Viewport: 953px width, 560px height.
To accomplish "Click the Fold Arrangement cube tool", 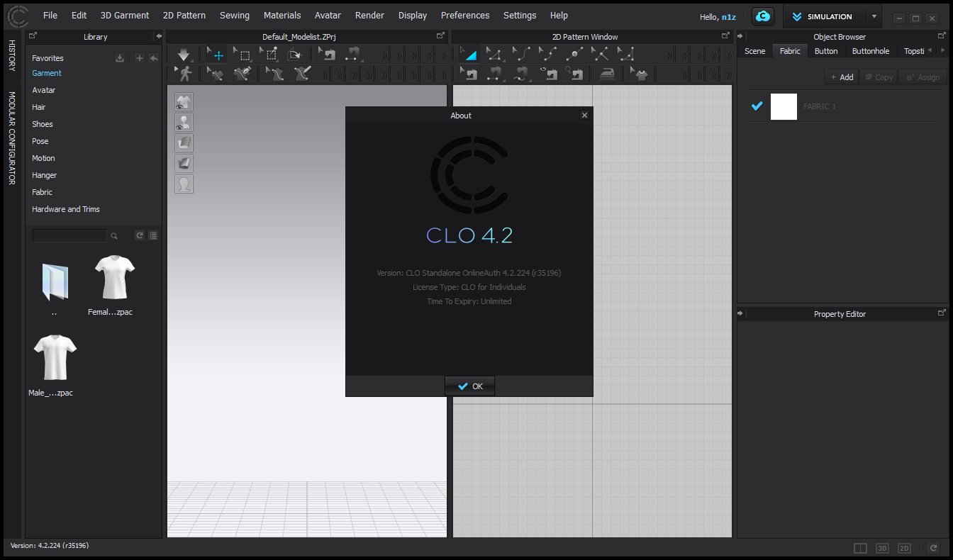I will point(294,55).
